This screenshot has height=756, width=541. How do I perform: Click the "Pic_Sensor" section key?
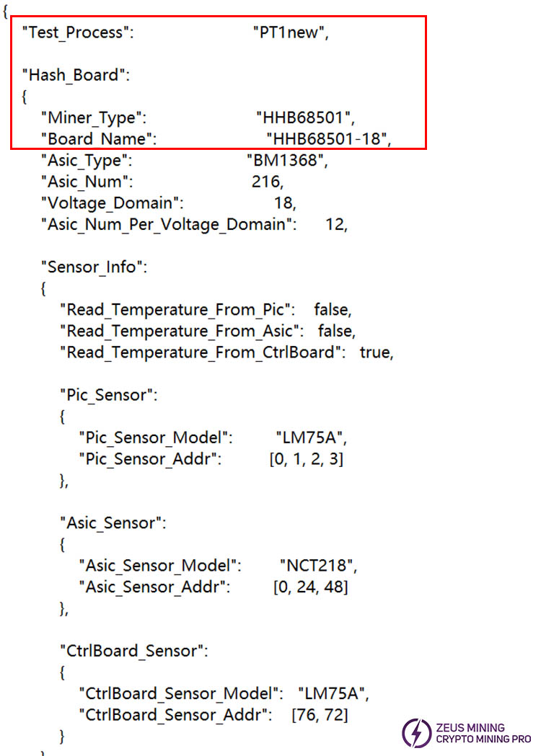click(108, 395)
